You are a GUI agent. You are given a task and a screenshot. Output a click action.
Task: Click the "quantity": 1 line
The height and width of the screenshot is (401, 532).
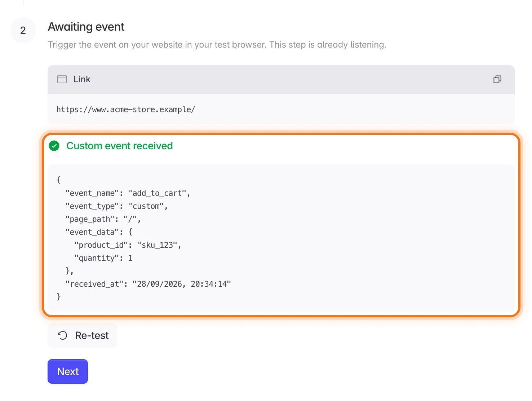coord(103,258)
